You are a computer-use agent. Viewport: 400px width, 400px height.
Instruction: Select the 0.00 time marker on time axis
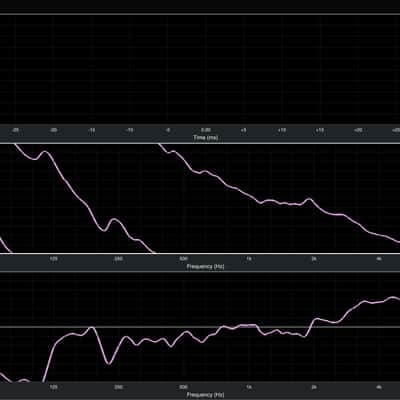coord(206,130)
